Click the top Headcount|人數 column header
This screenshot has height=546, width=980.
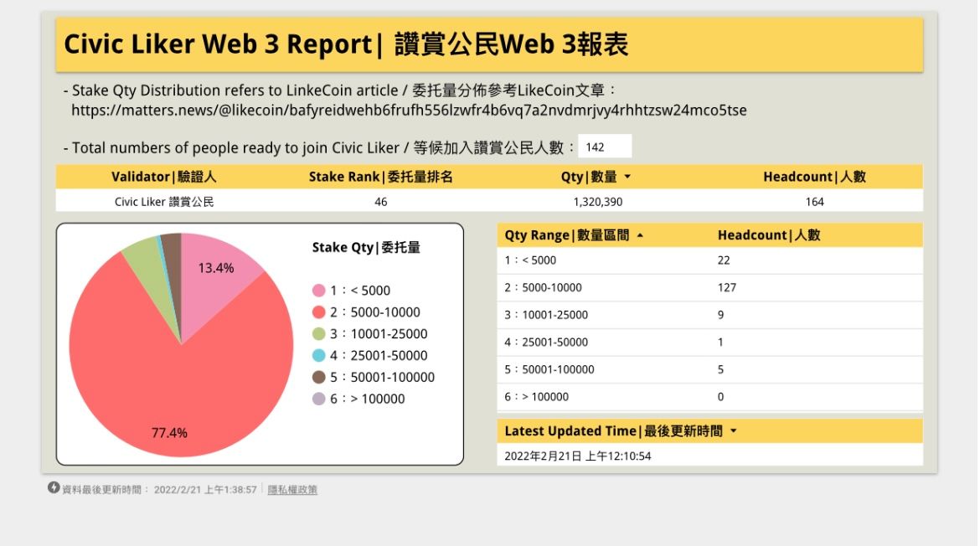(x=814, y=177)
